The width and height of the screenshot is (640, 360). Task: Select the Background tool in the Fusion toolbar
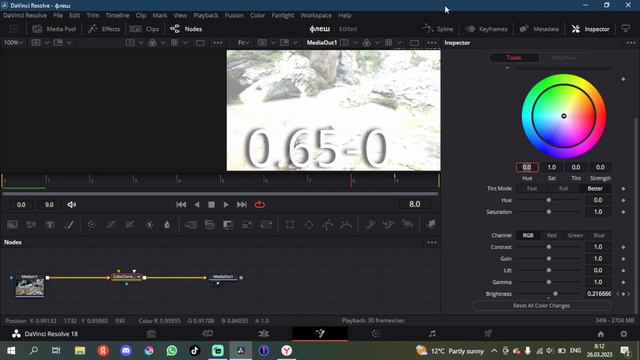[12, 224]
